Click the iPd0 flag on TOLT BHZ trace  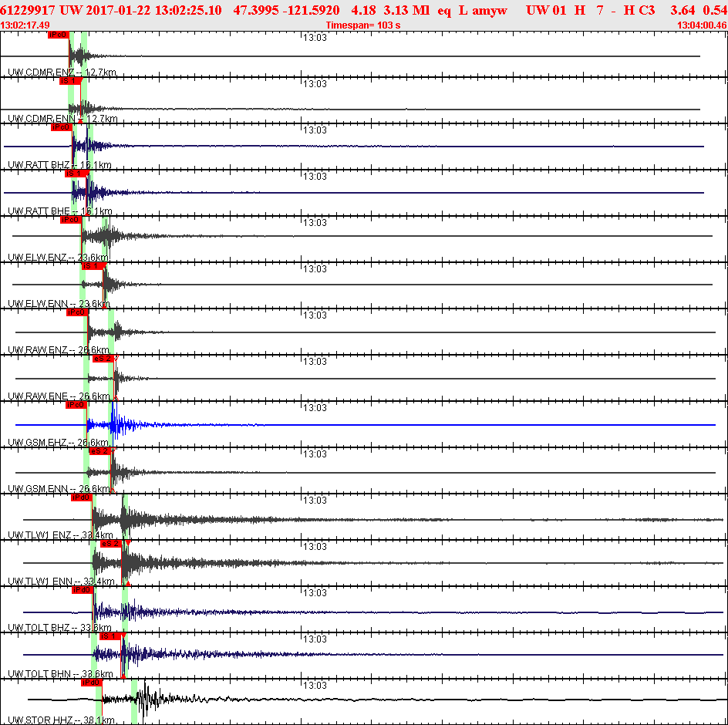(83, 590)
